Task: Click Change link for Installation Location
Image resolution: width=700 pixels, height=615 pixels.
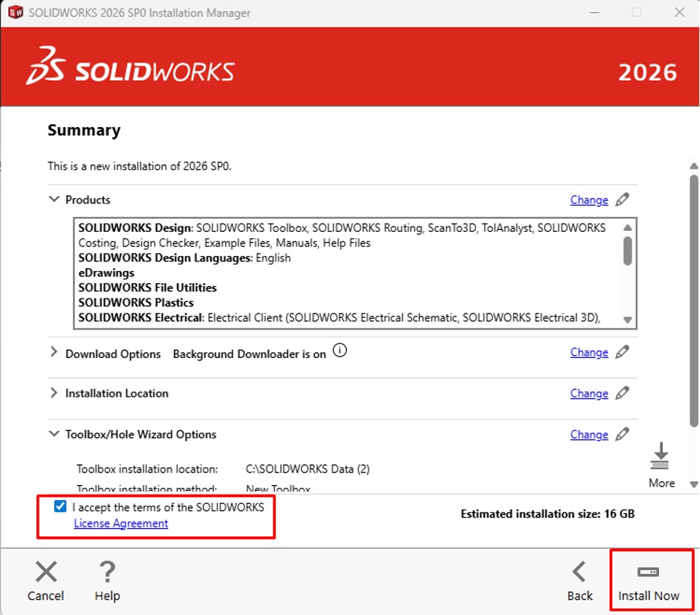Action: click(589, 394)
